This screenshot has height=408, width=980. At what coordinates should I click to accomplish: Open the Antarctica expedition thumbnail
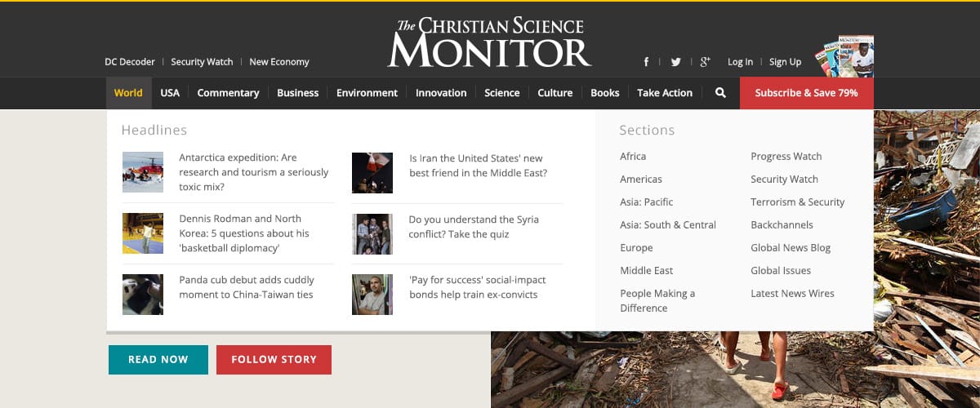point(143,172)
